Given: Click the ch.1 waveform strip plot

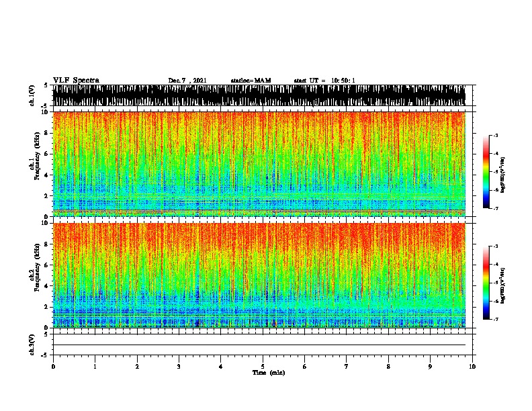Looking at the screenshot, I should [259, 95].
